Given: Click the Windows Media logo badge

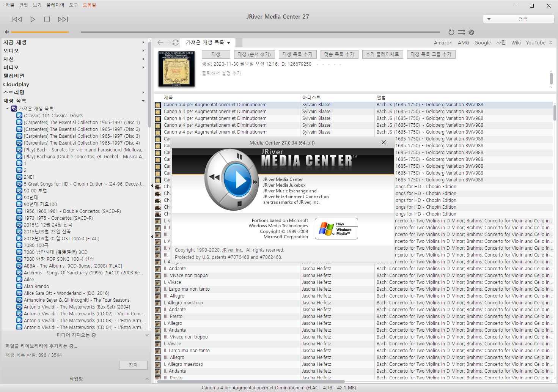Looking at the screenshot, I should pos(336,228).
